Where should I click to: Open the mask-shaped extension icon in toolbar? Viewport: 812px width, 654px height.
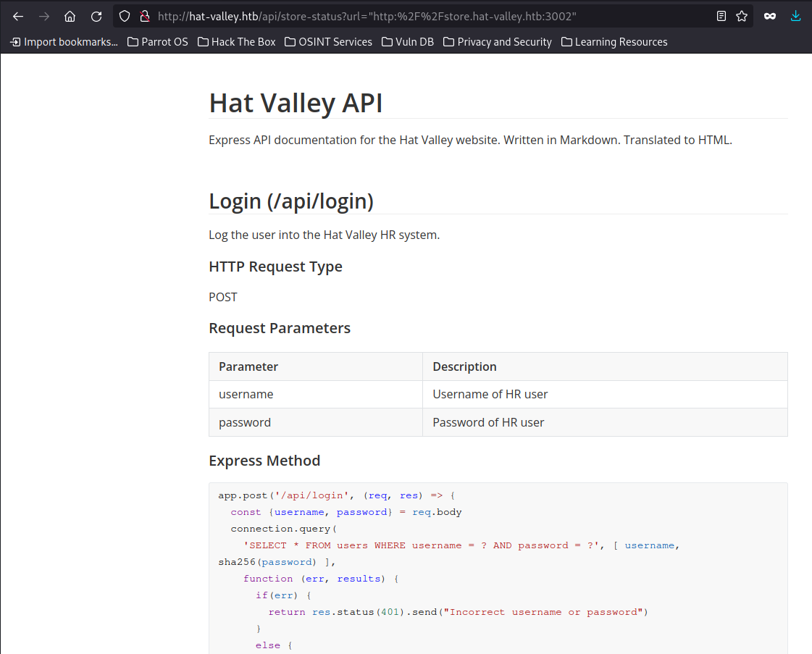770,16
